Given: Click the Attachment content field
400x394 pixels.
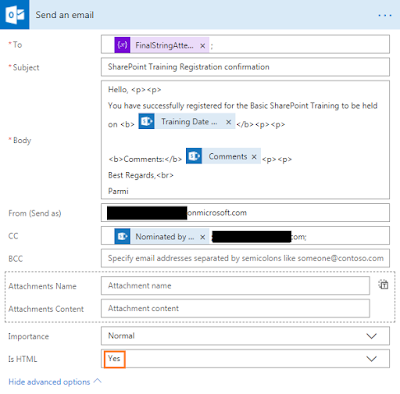Looking at the screenshot, I should pos(235,308).
